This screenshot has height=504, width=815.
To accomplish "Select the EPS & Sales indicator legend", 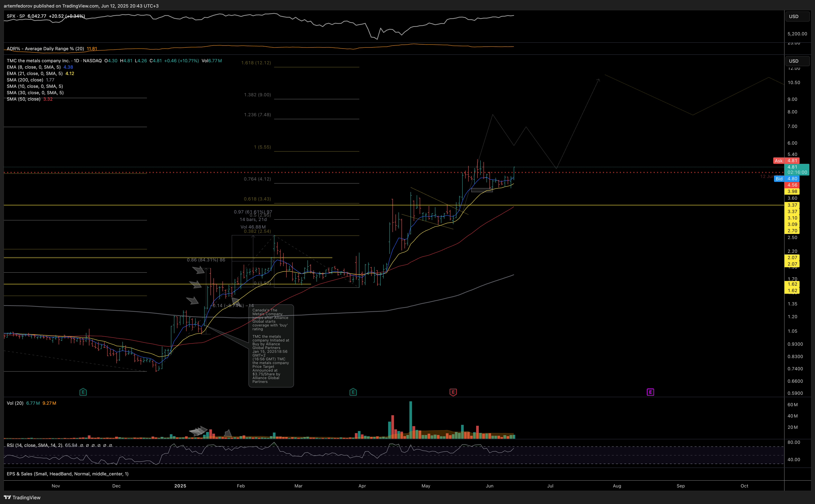I will [x=67, y=474].
